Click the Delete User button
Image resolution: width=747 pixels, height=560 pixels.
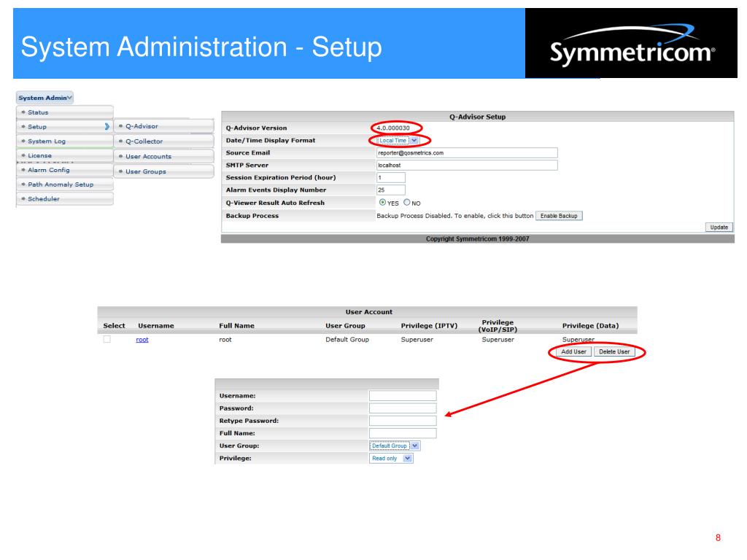[614, 351]
